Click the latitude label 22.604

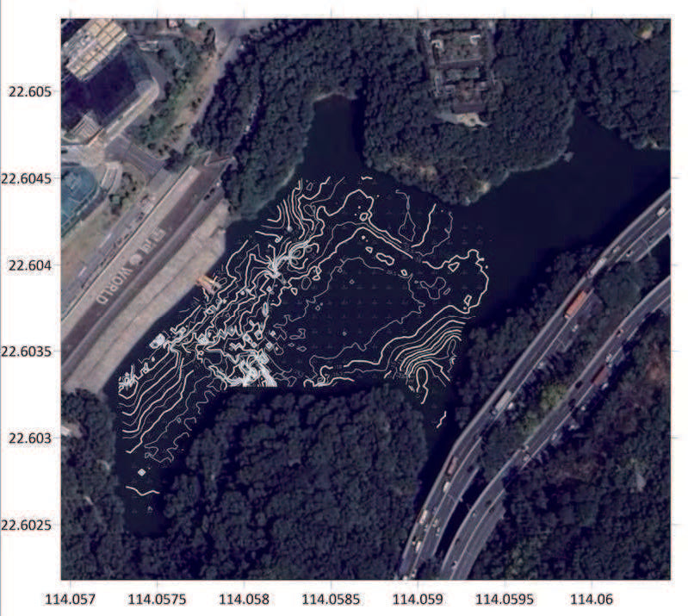[29, 265]
